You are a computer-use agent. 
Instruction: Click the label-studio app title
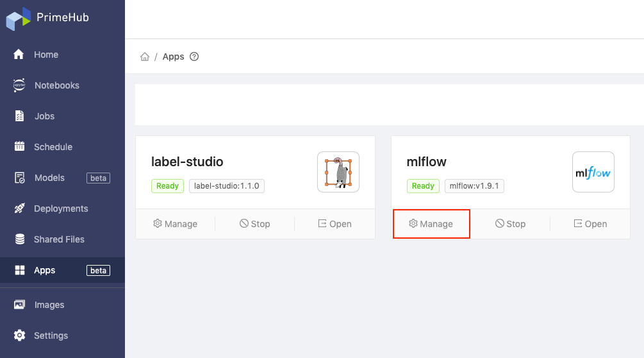click(x=187, y=162)
